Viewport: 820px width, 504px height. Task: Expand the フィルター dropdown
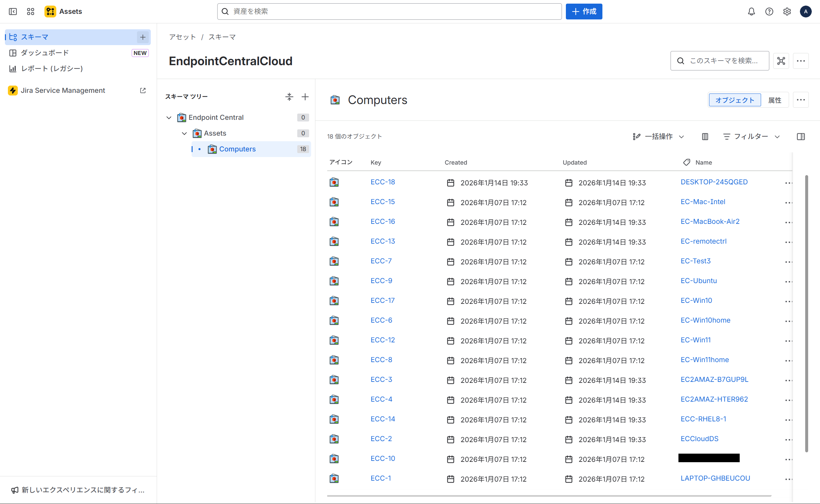coord(751,136)
